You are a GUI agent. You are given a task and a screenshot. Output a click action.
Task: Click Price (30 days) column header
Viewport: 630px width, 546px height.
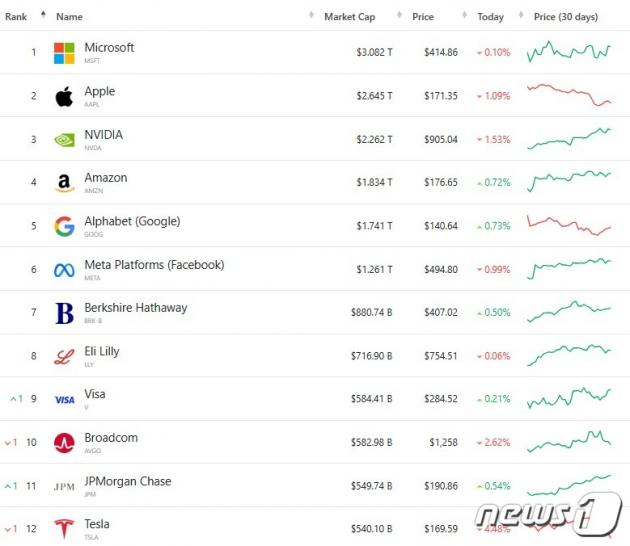click(566, 17)
